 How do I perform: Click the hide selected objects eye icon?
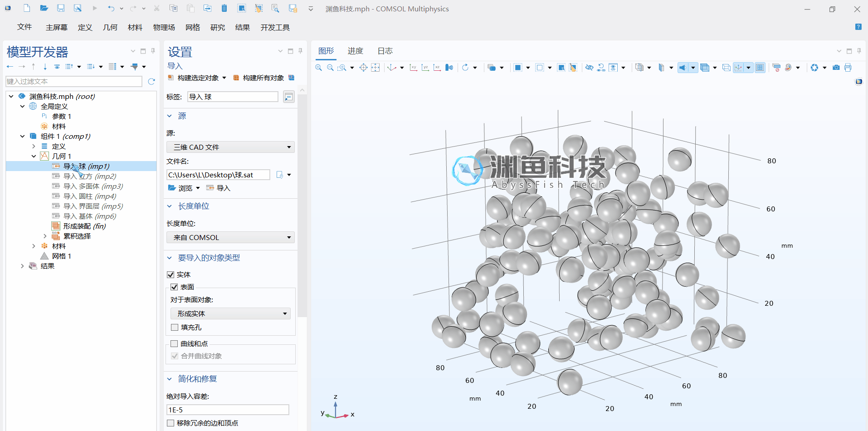589,68
